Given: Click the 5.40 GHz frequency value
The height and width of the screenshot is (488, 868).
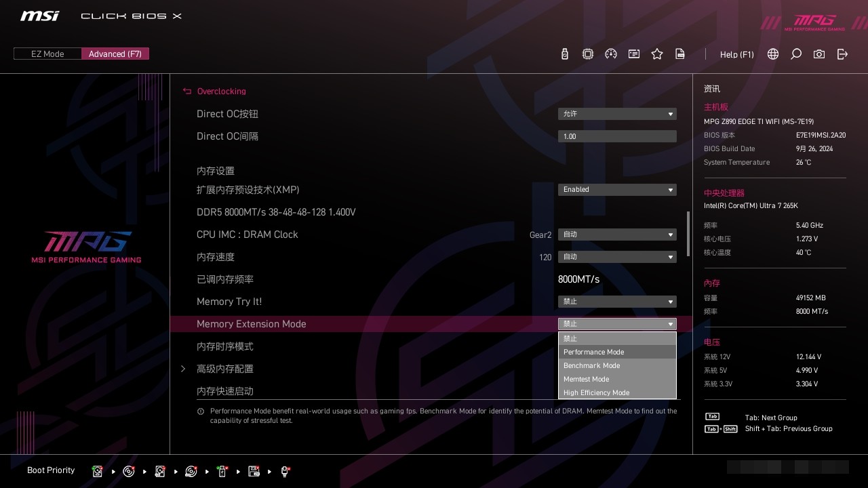Looking at the screenshot, I should point(810,226).
